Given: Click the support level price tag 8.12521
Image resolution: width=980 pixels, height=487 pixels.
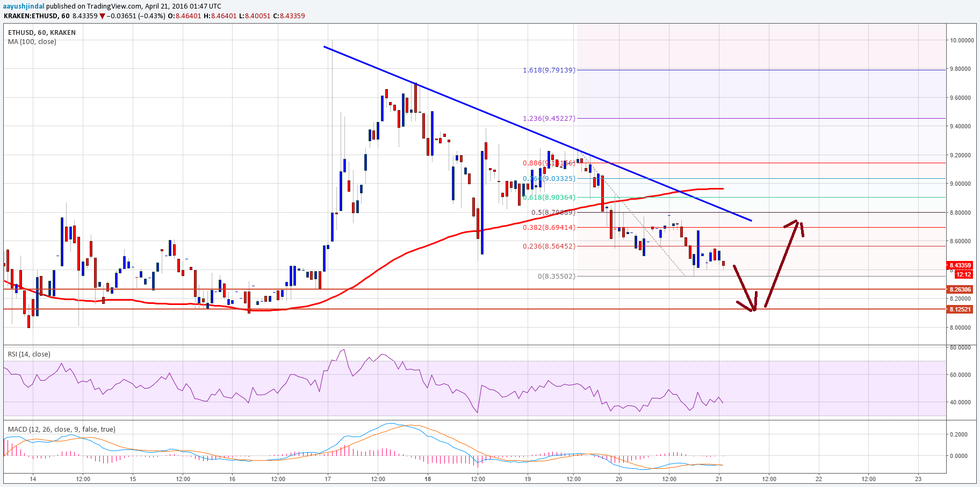Looking at the screenshot, I should pyautogui.click(x=960, y=309).
